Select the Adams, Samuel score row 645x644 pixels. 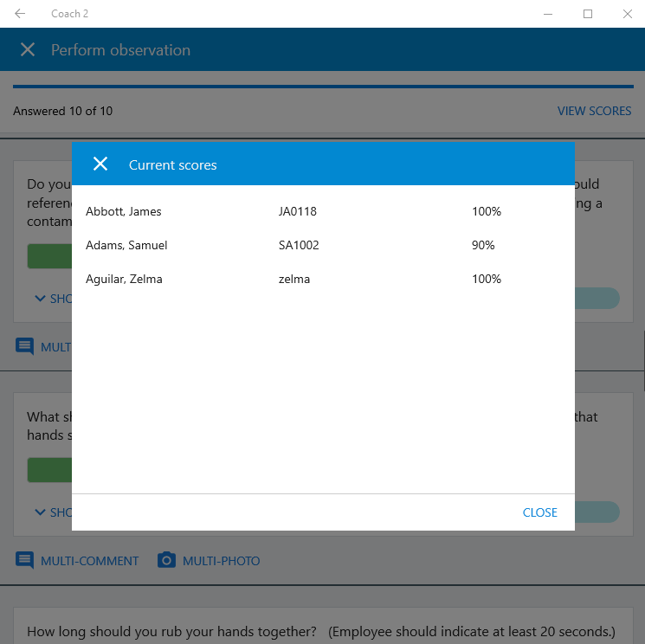click(x=322, y=245)
